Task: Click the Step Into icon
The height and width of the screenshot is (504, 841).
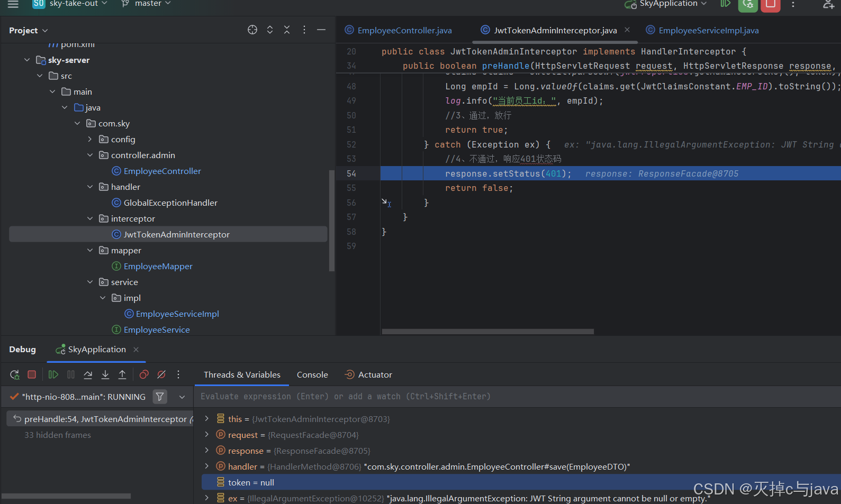Action: click(105, 374)
